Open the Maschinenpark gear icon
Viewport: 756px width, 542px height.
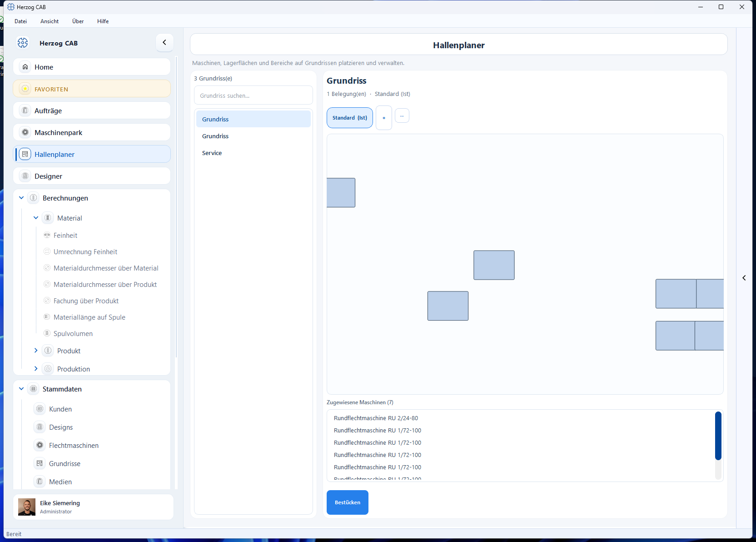(x=25, y=132)
